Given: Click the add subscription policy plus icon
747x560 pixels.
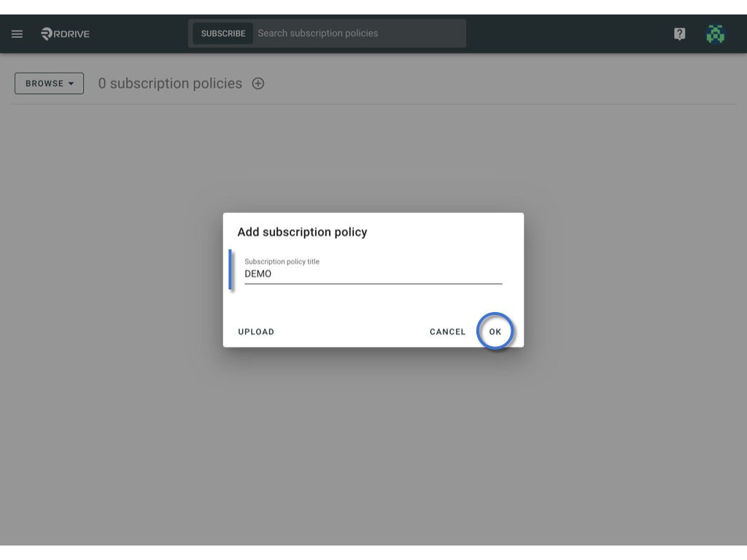Looking at the screenshot, I should 258,83.
